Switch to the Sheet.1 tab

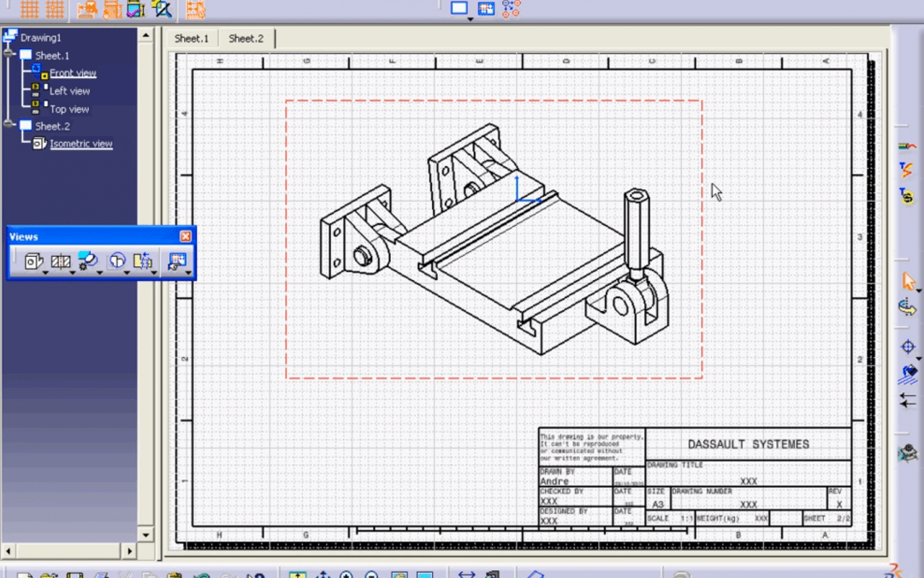point(191,38)
